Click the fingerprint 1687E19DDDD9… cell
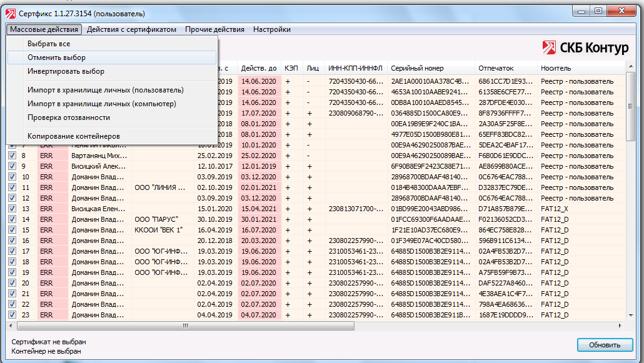Image resolution: width=644 pixels, height=363 pixels. coord(506,315)
